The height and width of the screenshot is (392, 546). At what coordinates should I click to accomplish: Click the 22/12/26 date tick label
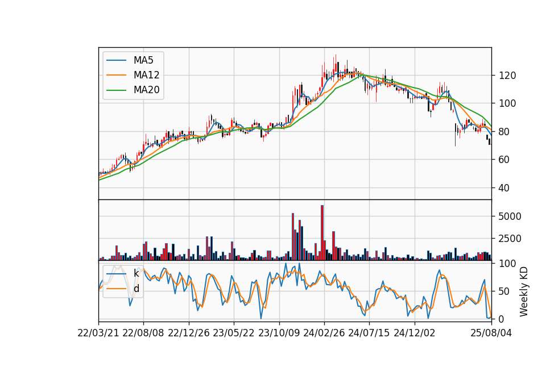[x=189, y=333]
